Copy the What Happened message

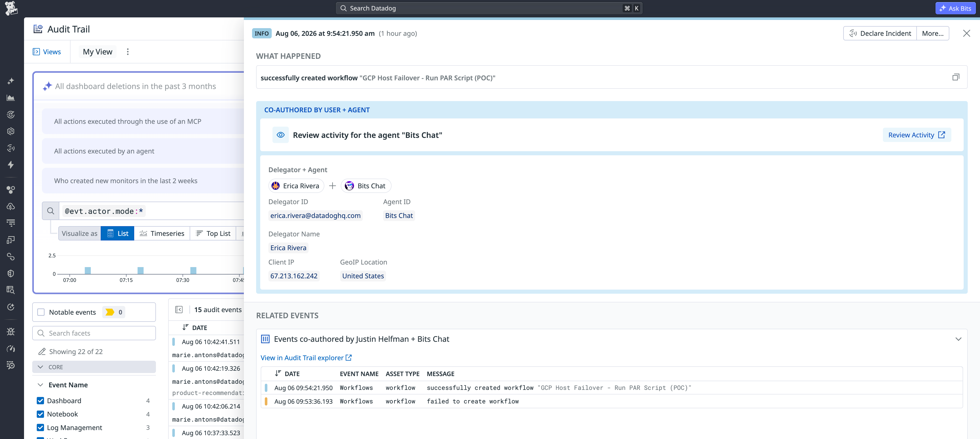[x=956, y=77]
